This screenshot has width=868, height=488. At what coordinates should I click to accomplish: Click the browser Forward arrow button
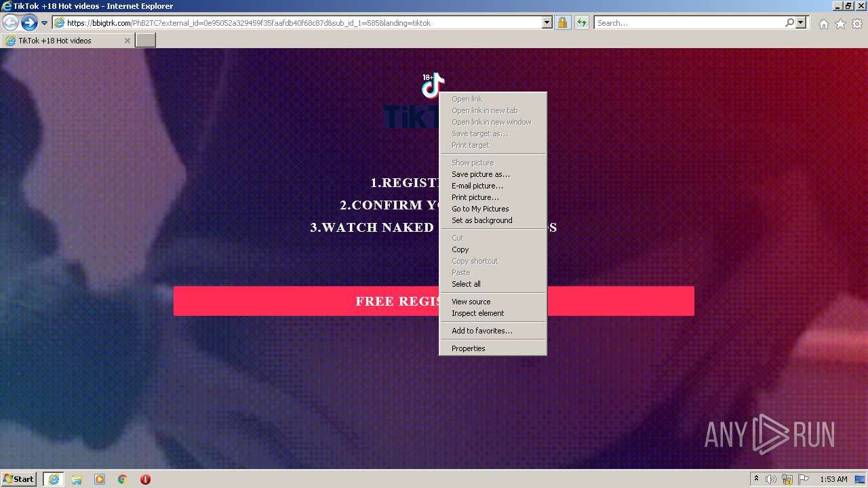tap(29, 23)
